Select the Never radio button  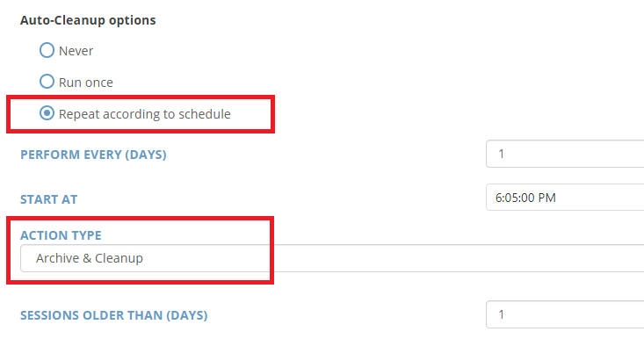(47, 50)
